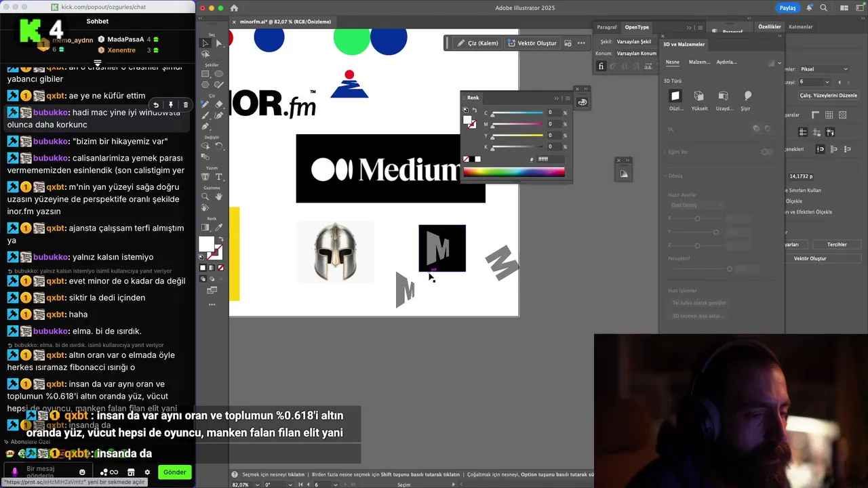Select the Eyedropper tool
The width and height of the screenshot is (868, 488).
point(218,228)
